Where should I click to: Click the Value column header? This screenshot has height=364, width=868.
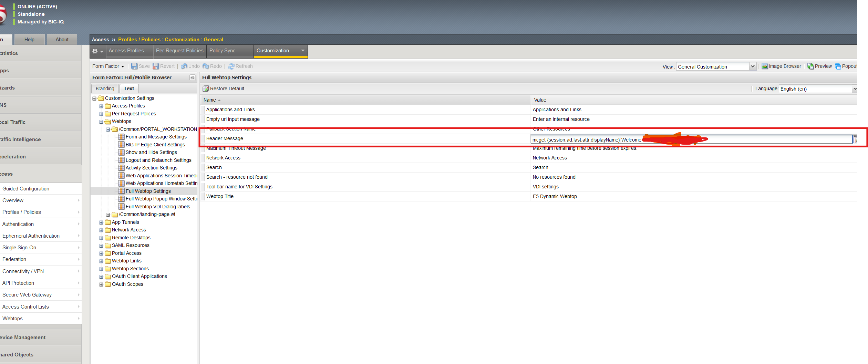click(694, 100)
